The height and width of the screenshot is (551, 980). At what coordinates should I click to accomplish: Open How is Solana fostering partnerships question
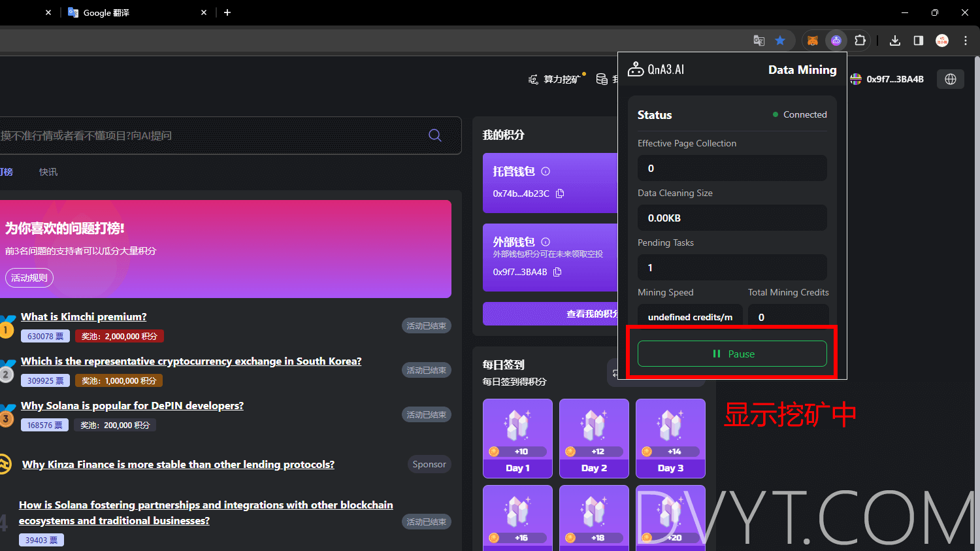tap(206, 512)
